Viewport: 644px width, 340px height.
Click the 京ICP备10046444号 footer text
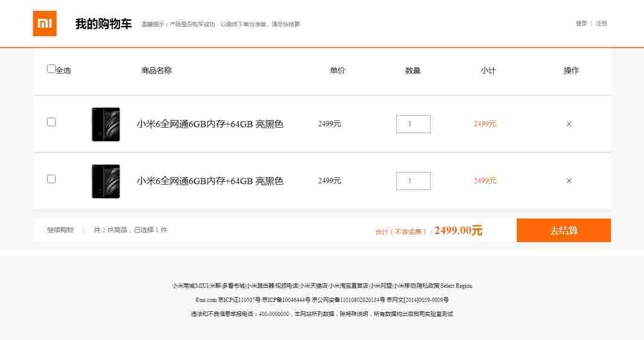[x=286, y=300]
